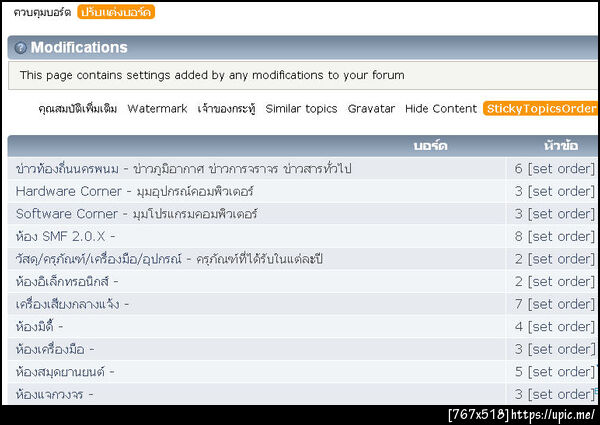The width and height of the screenshot is (600, 425).
Task: Click the เครื่องเสียงกลางแจ้ง board name
Action: pos(67,304)
